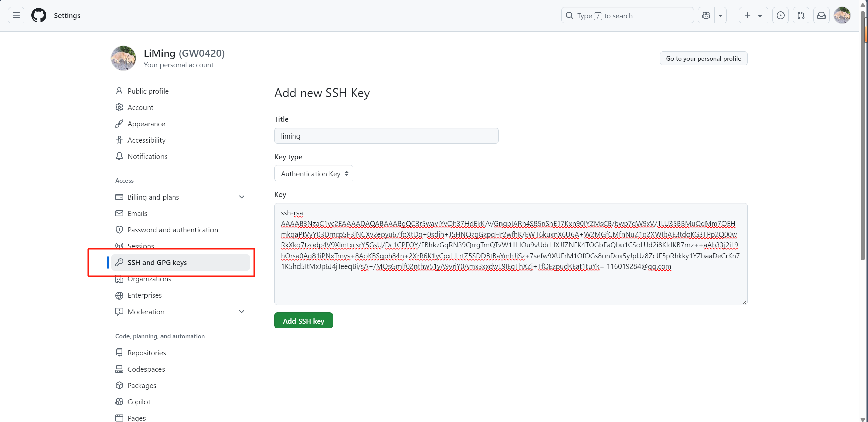Focus the search bar in the header
Image resolution: width=868 pixels, height=422 pixels.
627,16
